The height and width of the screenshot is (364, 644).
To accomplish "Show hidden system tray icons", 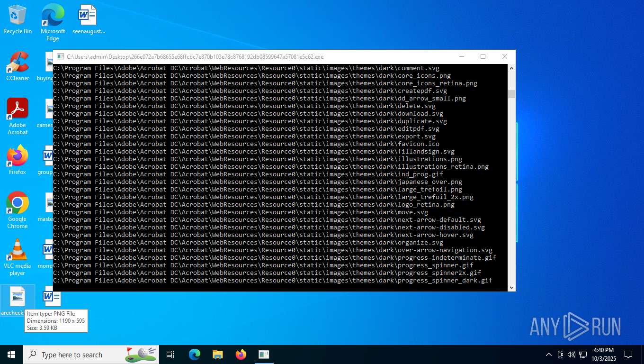I will coord(549,355).
